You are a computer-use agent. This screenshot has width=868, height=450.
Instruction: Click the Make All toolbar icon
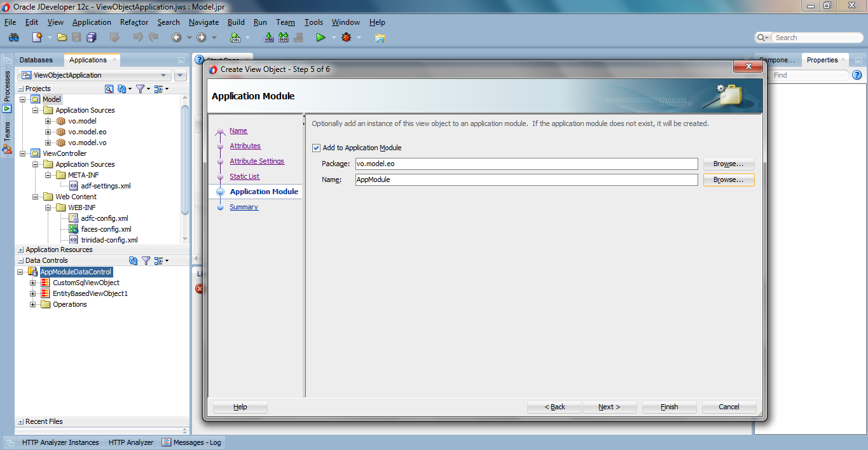pos(283,37)
